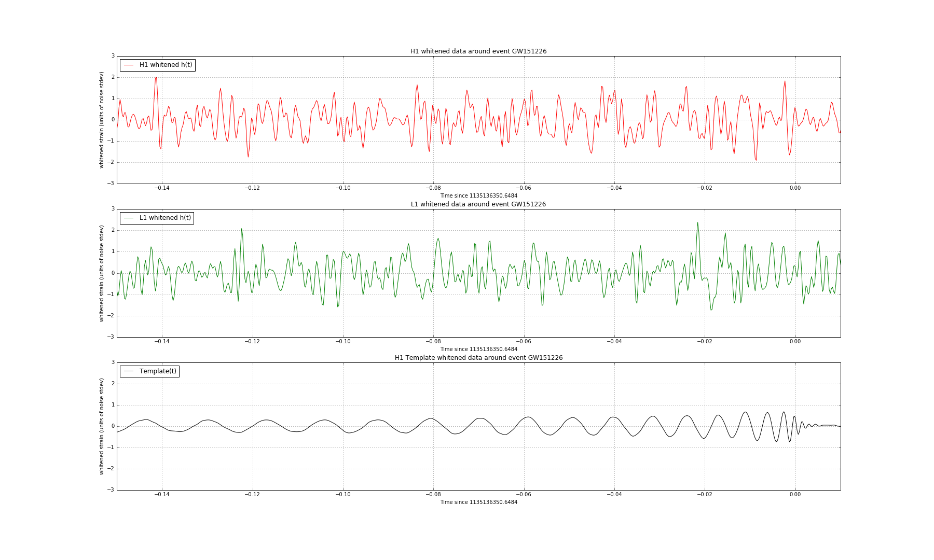Viewport: 934px width, 560px height.
Task: Click the y-tick label '3' of the H1 plot
Action: point(113,56)
